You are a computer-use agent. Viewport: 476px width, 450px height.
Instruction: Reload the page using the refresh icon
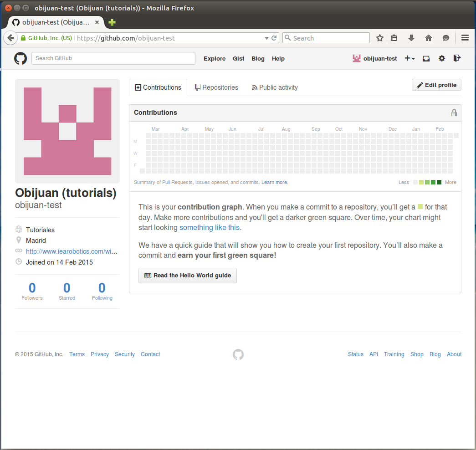274,38
